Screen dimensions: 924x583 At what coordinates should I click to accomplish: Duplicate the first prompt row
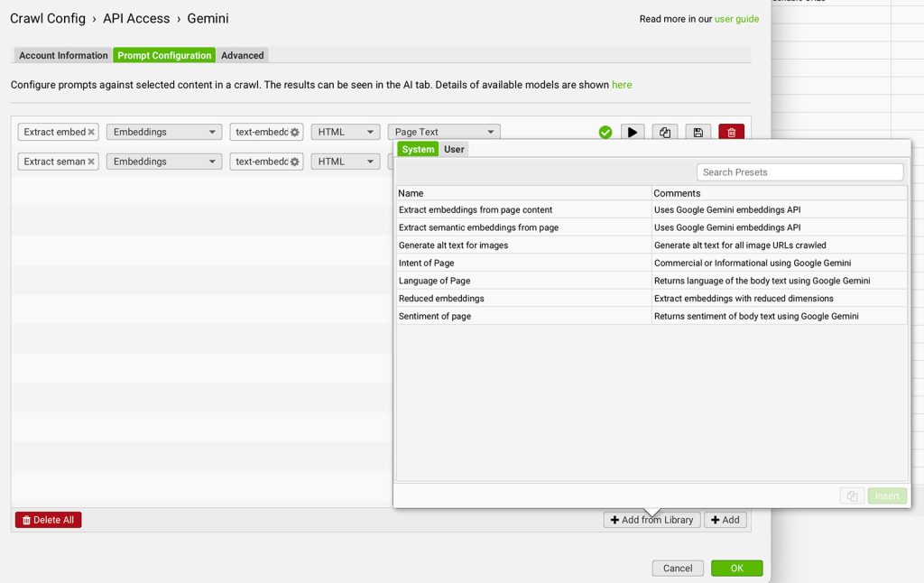(665, 132)
